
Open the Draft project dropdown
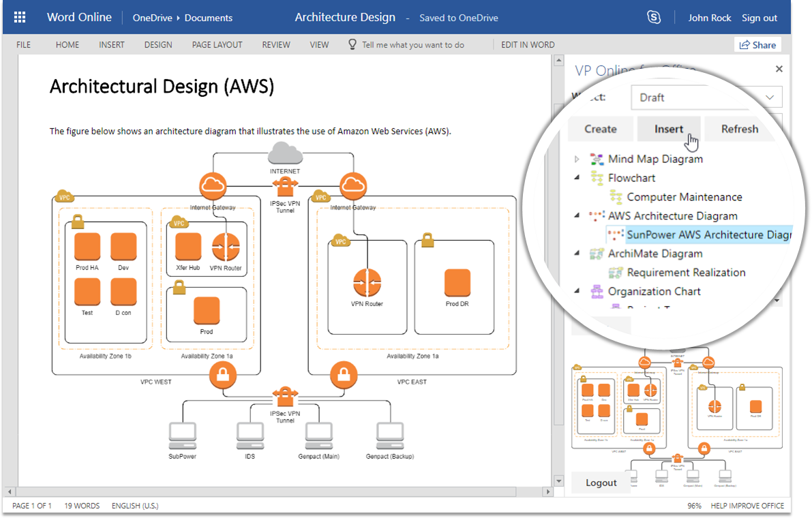(706, 97)
